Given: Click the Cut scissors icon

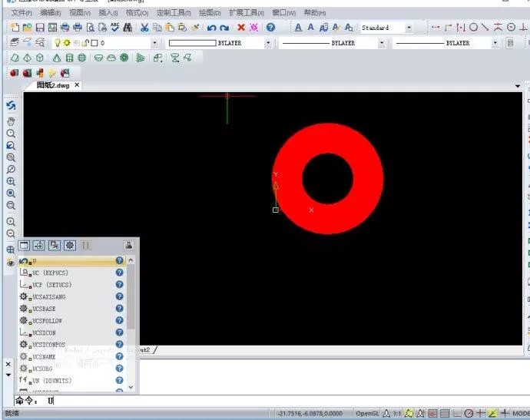Looking at the screenshot, I should [x=144, y=28].
